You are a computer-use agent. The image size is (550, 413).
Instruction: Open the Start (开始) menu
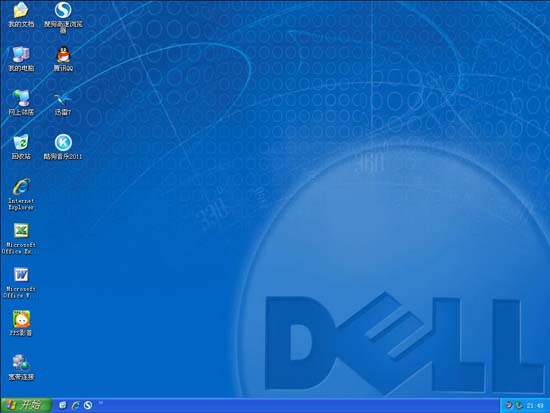click(26, 405)
